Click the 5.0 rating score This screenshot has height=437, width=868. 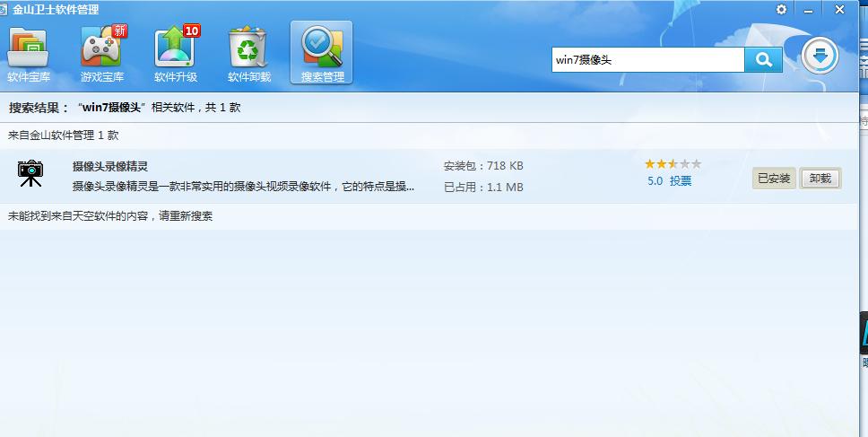[x=655, y=181]
